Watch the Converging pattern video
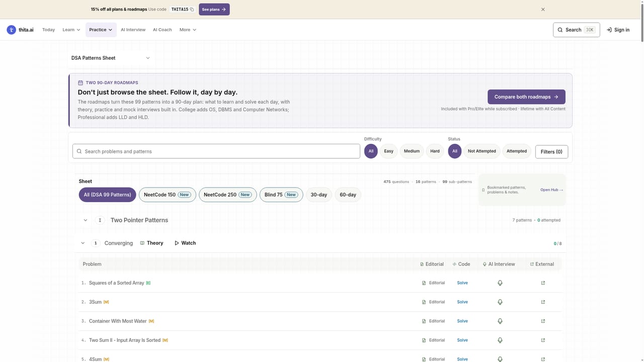Image resolution: width=644 pixels, height=362 pixels. pos(185,243)
